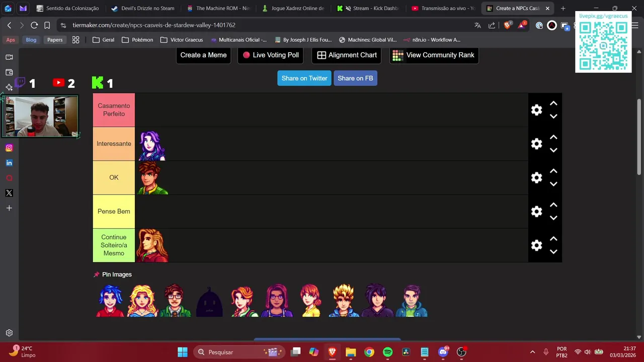Viewport: 644px width, 362px height.
Task: Move Interessante tier down with arrow
Action: click(x=553, y=150)
